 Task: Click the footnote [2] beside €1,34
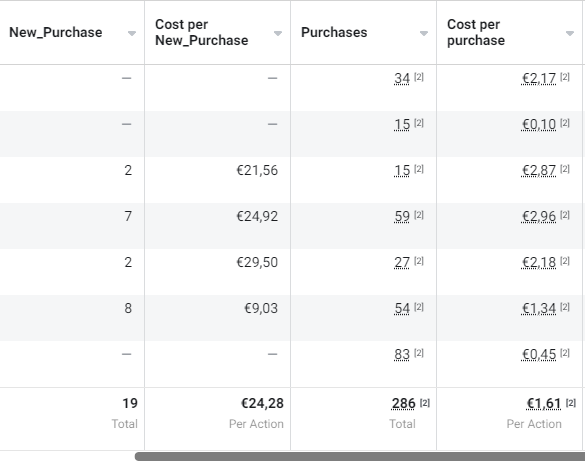pos(565,307)
